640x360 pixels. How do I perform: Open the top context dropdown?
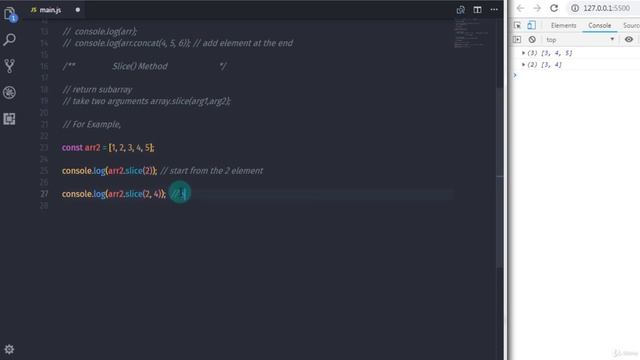click(x=580, y=40)
